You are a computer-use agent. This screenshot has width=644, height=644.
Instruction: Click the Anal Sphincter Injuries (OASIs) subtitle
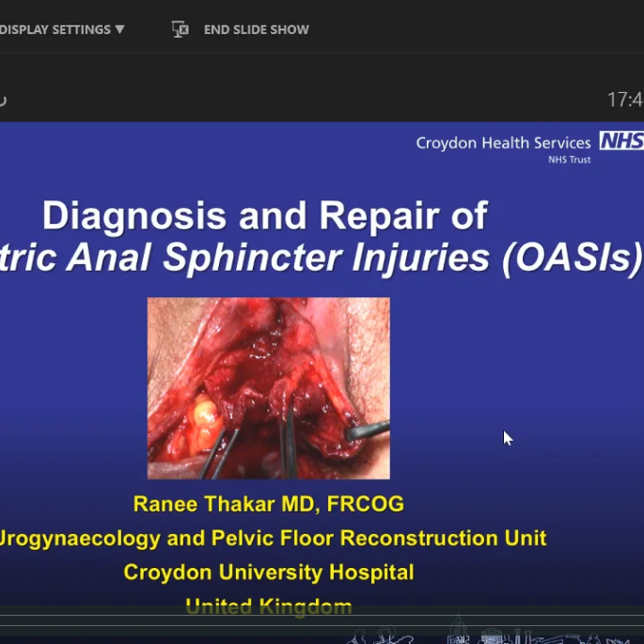click(320, 258)
